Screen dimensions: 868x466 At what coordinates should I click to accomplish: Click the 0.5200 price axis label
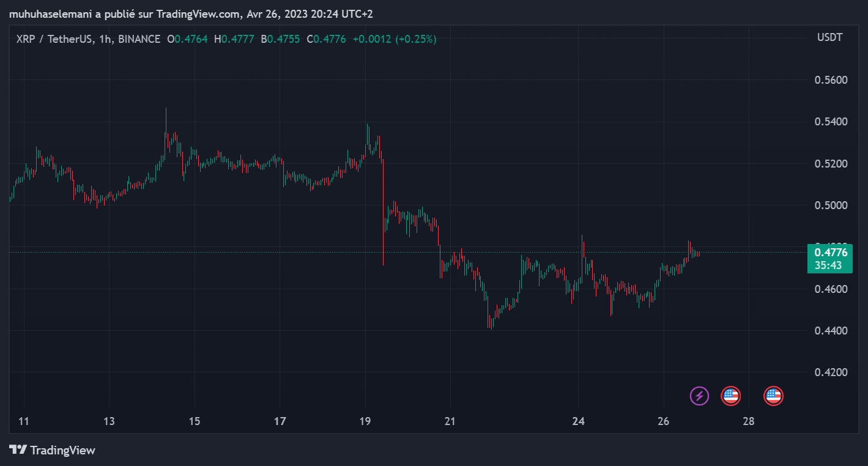tap(831, 164)
